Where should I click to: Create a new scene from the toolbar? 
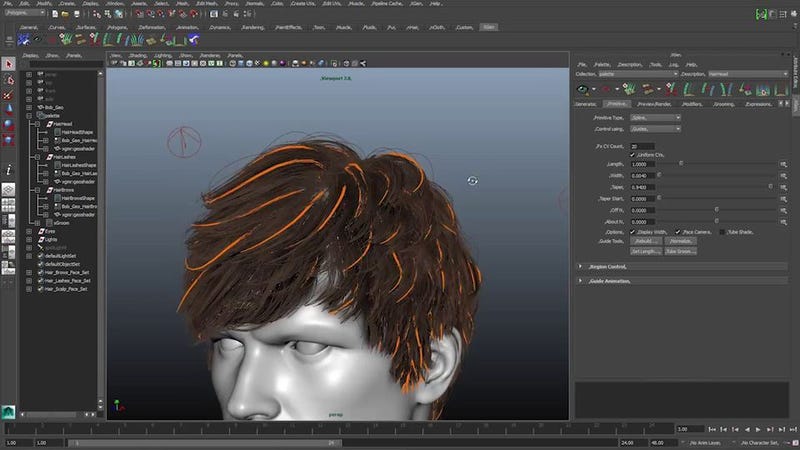pos(55,14)
